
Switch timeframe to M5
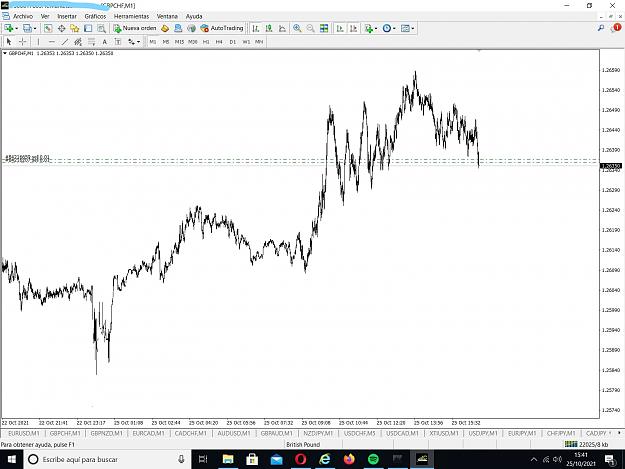click(x=166, y=42)
